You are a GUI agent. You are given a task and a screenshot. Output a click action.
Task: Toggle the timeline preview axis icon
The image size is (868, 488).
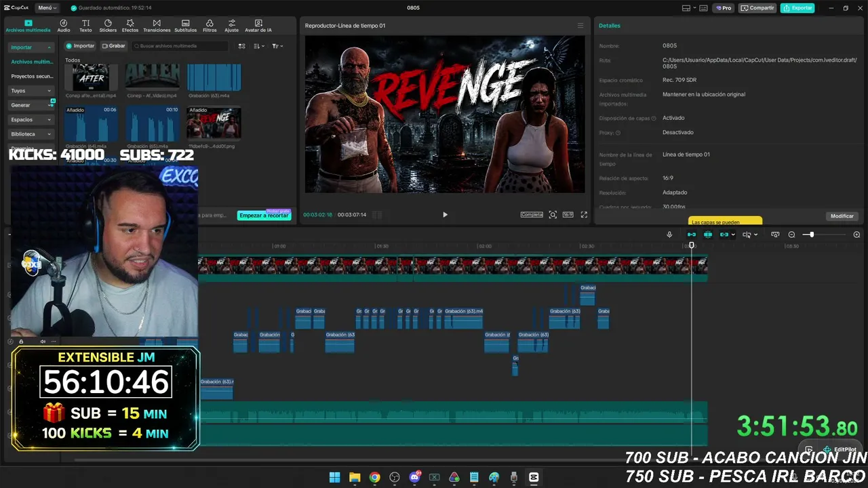click(x=747, y=235)
